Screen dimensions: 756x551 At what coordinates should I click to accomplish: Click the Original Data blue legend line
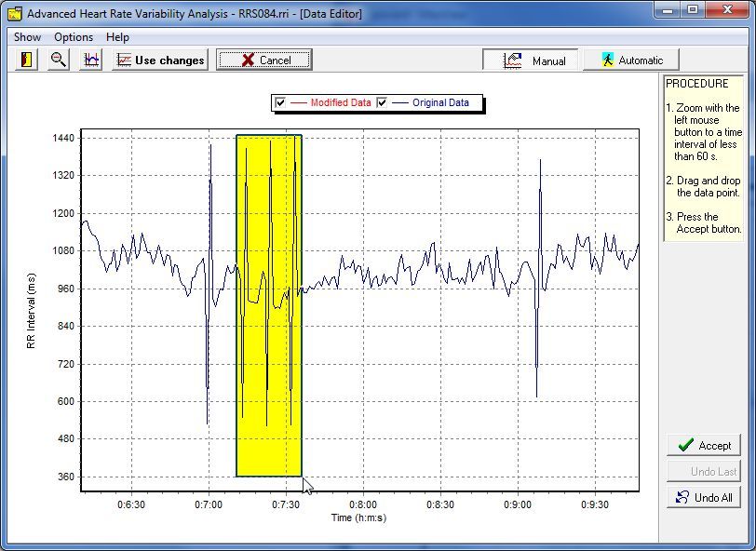[400, 102]
